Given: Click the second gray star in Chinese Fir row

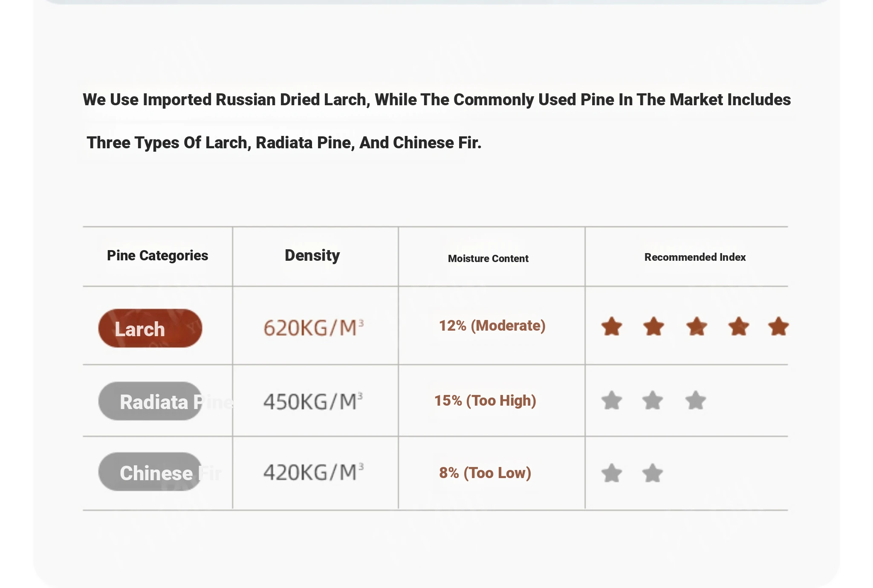Looking at the screenshot, I should click(653, 473).
